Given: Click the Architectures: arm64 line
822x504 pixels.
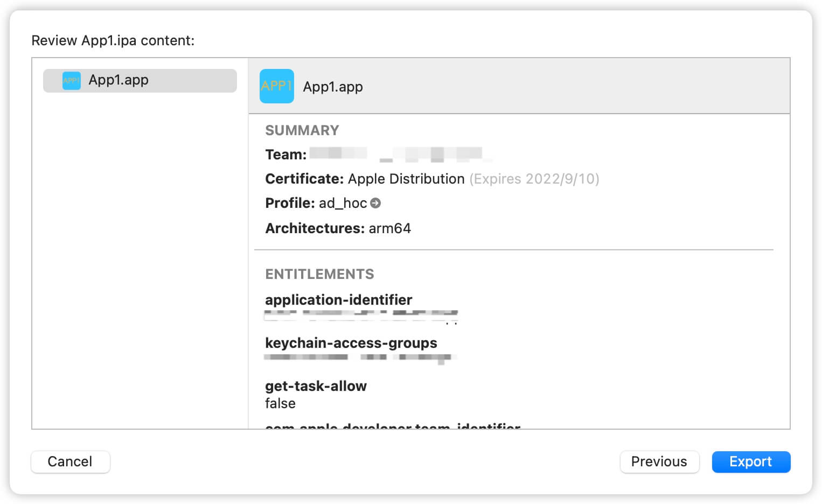Looking at the screenshot, I should pyautogui.click(x=338, y=228).
